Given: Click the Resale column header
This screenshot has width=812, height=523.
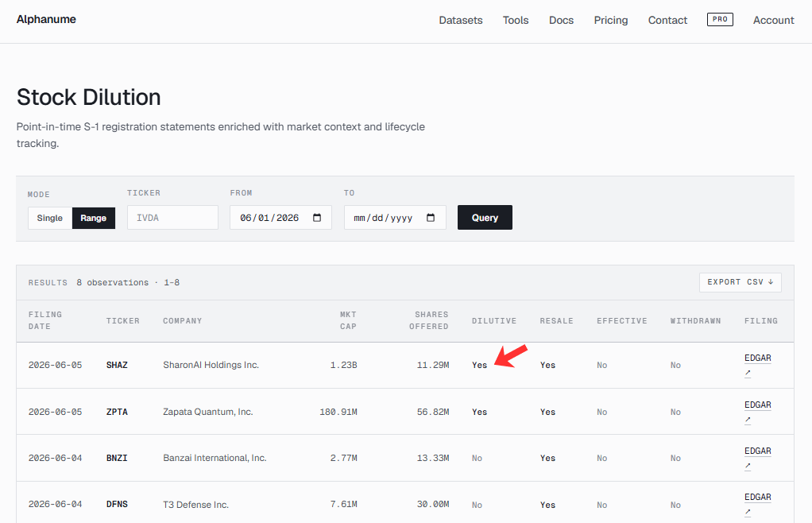Looking at the screenshot, I should click(x=556, y=321).
